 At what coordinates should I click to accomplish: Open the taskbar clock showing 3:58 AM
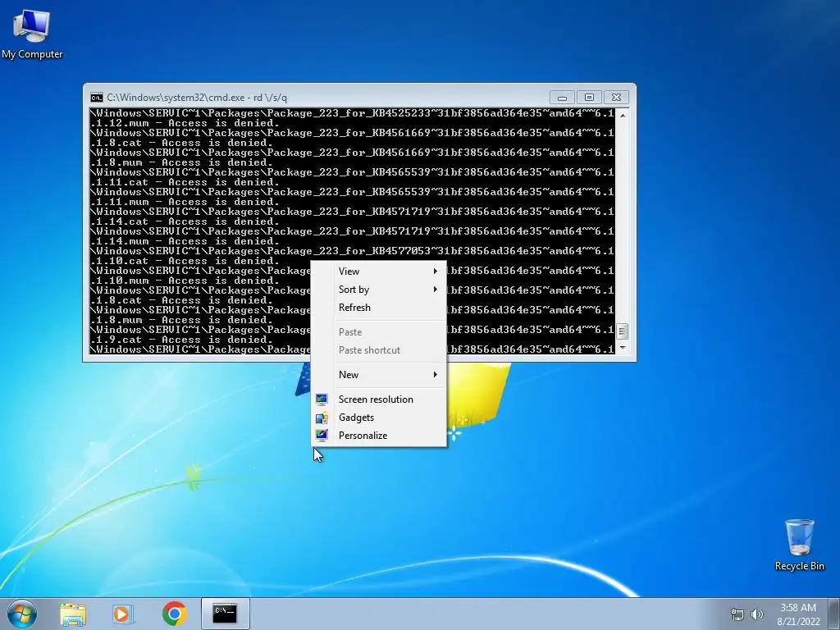798,608
